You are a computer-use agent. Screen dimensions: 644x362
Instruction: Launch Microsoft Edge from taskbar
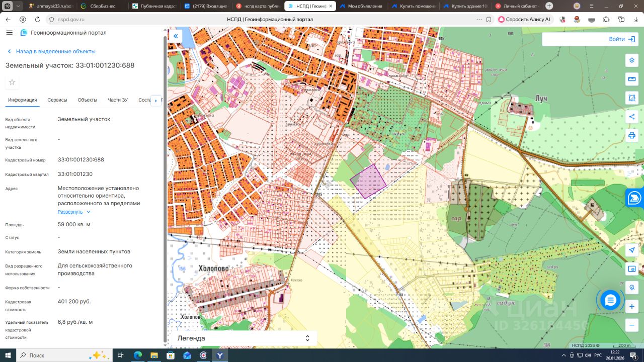click(x=138, y=355)
